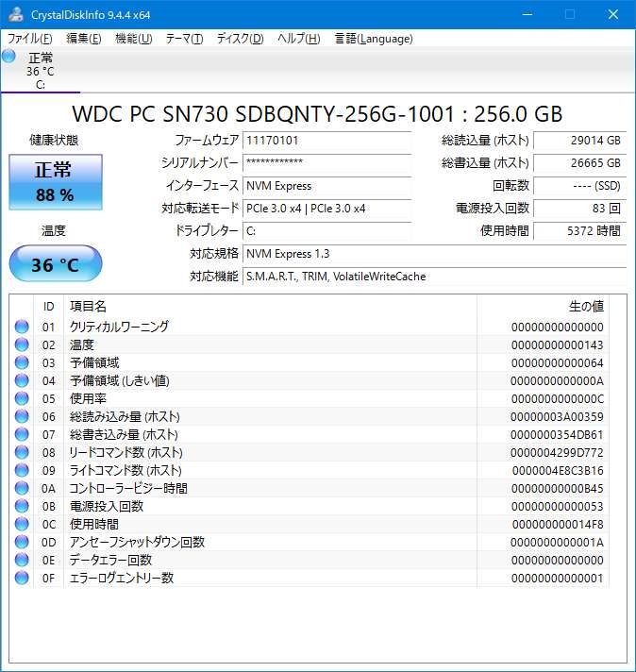Click status orb for 03 予備領域 row
Viewport: 636px width, 672px height.
[x=22, y=362]
